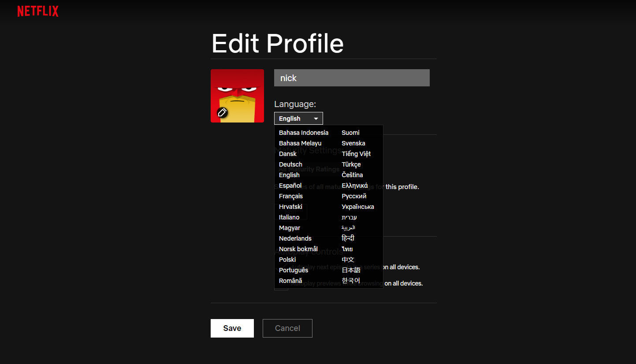Choose Bahasa Indonesia from the language list
Viewport: 636px width, 364px height.
(x=304, y=132)
